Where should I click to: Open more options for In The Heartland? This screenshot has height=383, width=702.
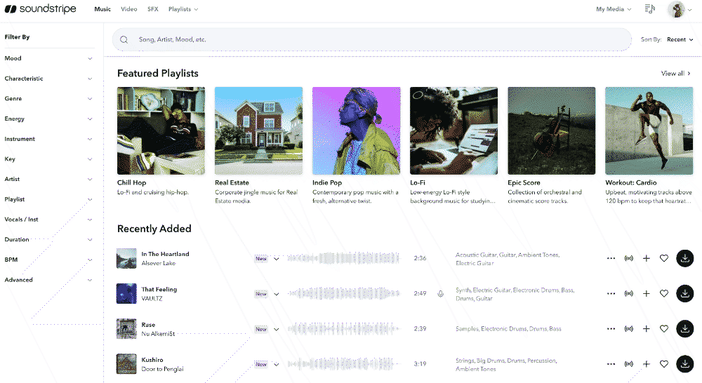coord(611,258)
